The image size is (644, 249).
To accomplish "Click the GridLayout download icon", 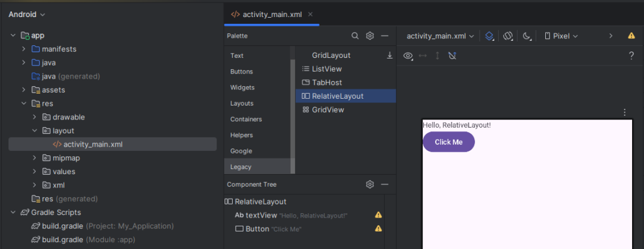I will [390, 55].
